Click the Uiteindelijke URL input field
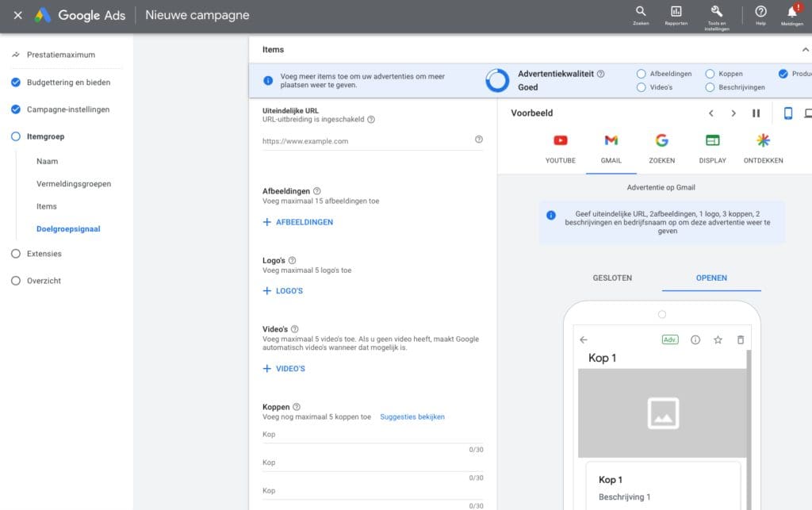 [x=373, y=141]
